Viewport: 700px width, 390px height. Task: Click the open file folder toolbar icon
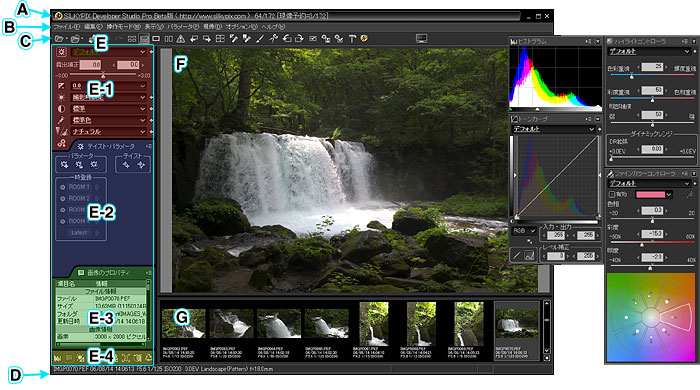click(x=59, y=39)
